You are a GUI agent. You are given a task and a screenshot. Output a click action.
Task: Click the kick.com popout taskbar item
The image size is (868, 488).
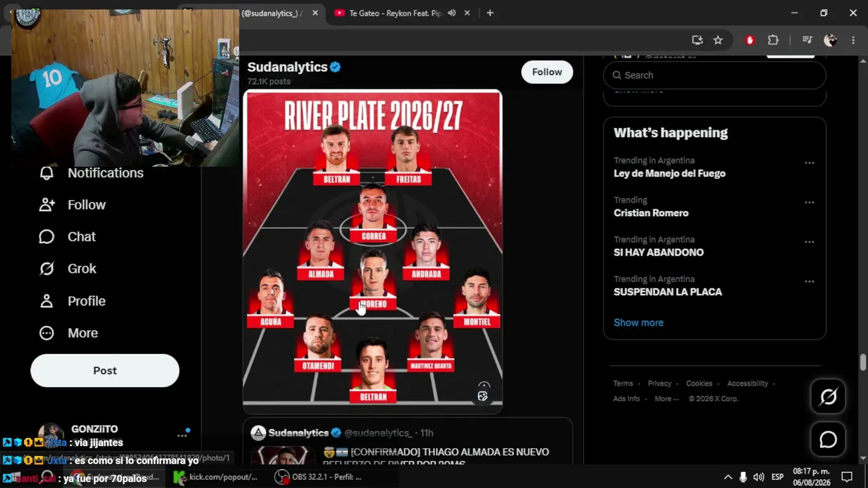[217, 476]
